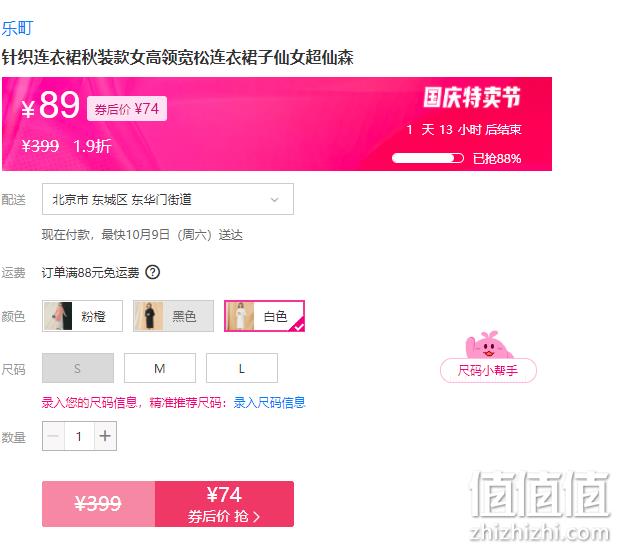Click the 已抢88% progress bar

pyautogui.click(x=428, y=158)
